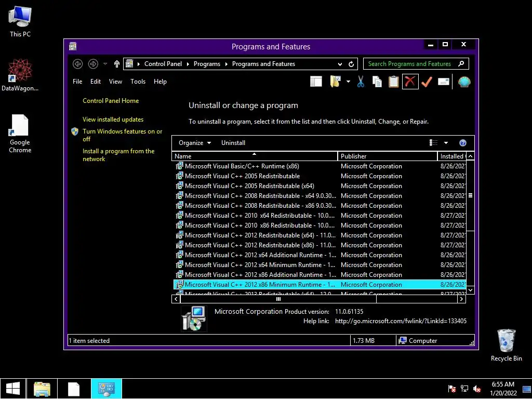This screenshot has height=399, width=532.
Task: Sort by the Installed On column header
Action: [x=451, y=156]
